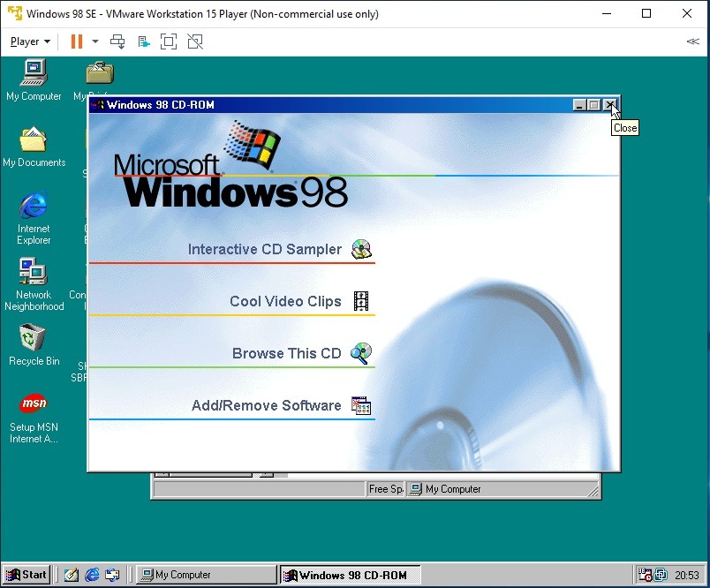Expand the pause button power options arrow
Viewport: 710px width, 588px height.
[x=95, y=41]
